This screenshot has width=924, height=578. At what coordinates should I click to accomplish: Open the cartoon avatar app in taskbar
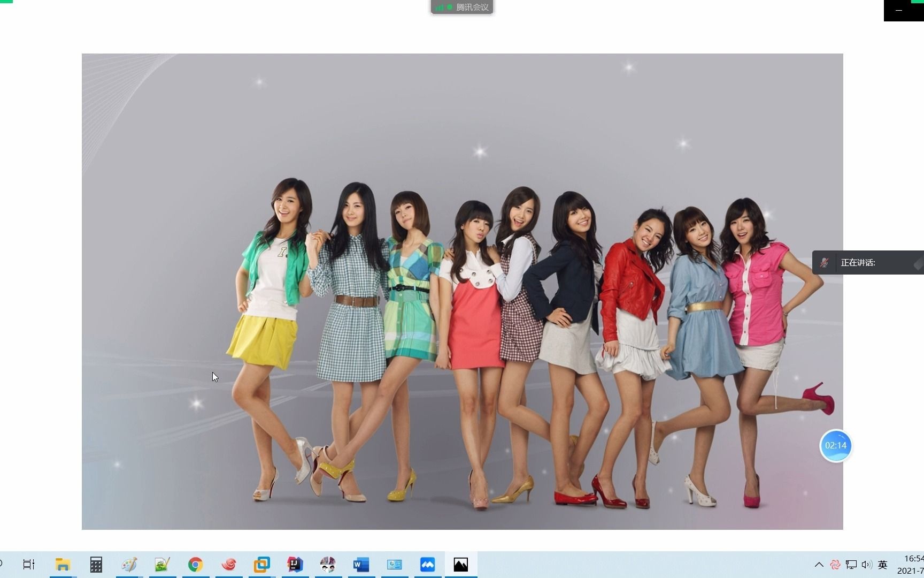click(328, 564)
